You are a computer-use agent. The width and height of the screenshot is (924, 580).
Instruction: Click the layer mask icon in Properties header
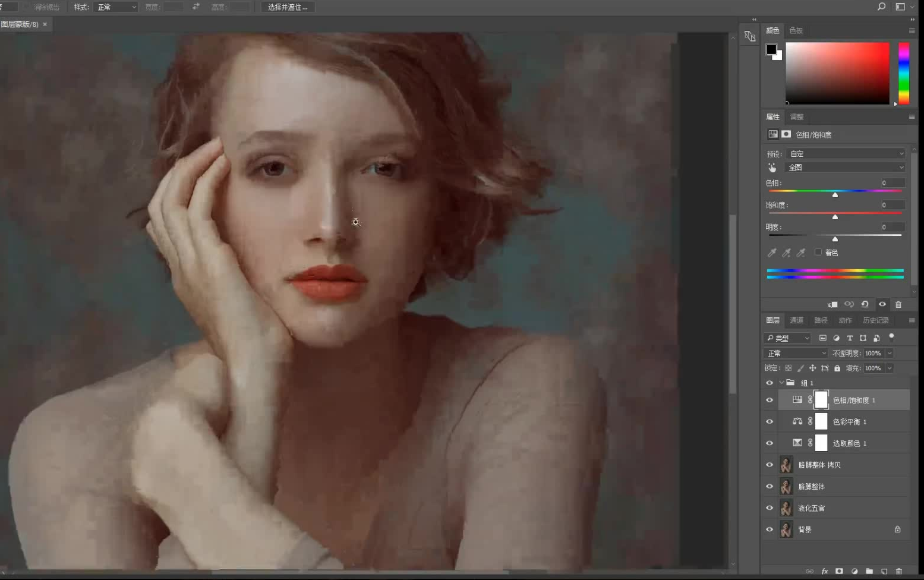coord(786,134)
